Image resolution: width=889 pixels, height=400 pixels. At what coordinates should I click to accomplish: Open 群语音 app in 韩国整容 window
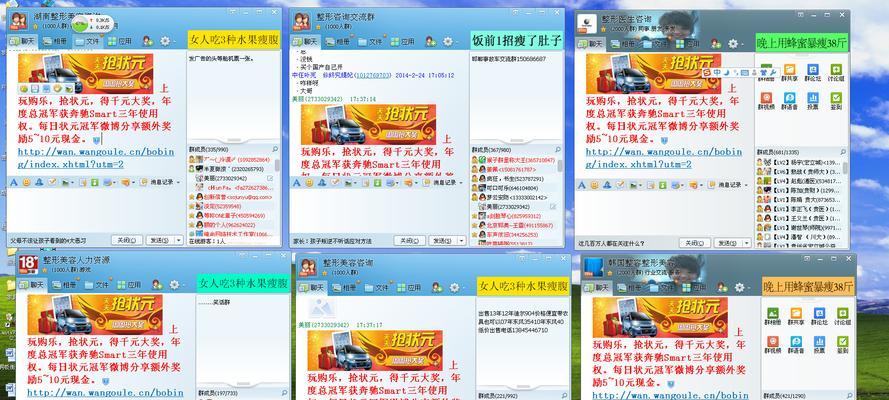point(797,344)
